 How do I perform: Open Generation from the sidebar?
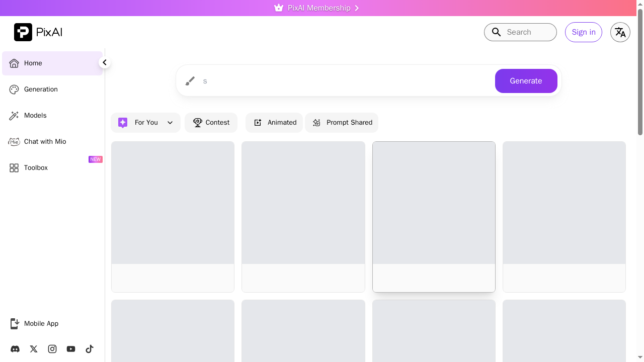click(x=41, y=89)
